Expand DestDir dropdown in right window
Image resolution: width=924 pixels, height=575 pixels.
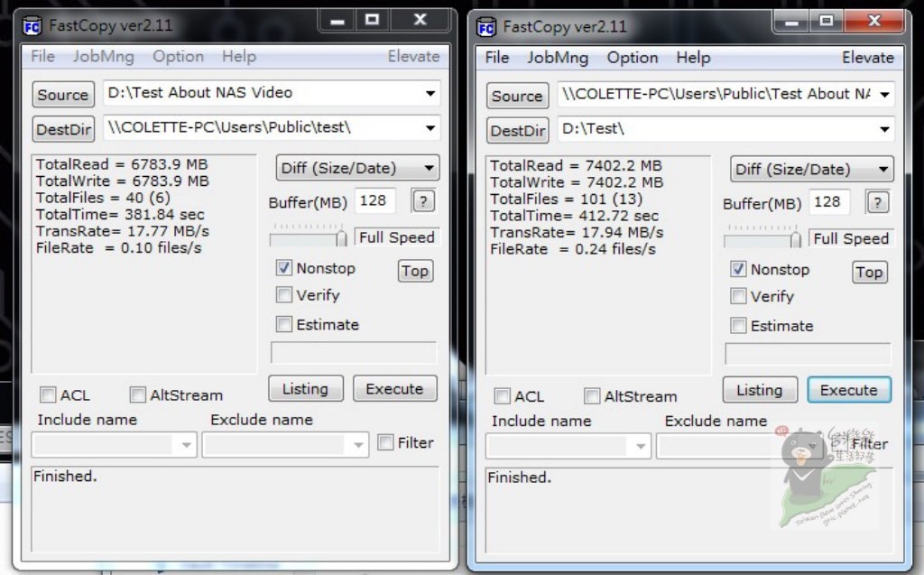[x=884, y=129]
